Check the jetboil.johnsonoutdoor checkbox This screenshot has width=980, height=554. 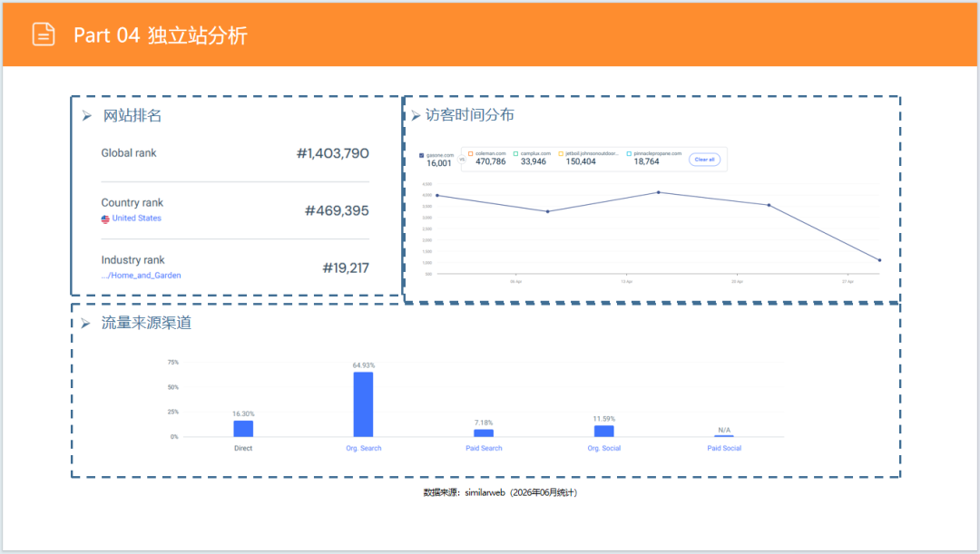point(561,153)
